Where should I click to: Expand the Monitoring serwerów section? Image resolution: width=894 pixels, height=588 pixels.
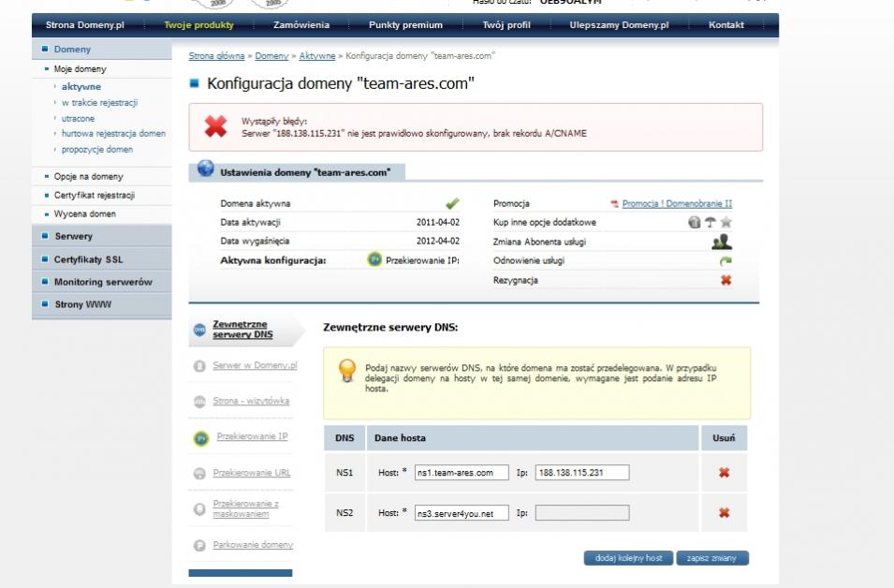tap(102, 282)
